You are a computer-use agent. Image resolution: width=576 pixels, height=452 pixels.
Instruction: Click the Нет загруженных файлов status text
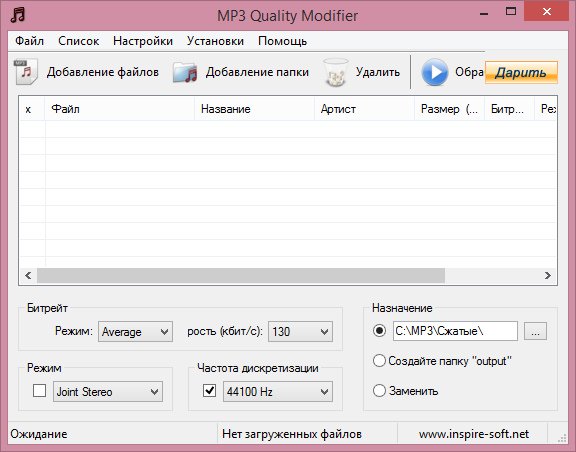(292, 434)
